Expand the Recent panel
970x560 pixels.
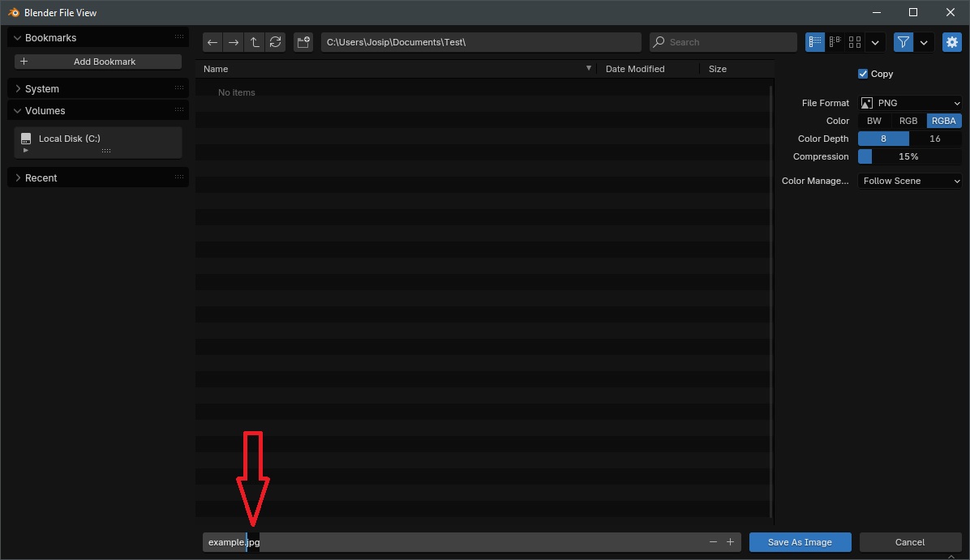(17, 177)
